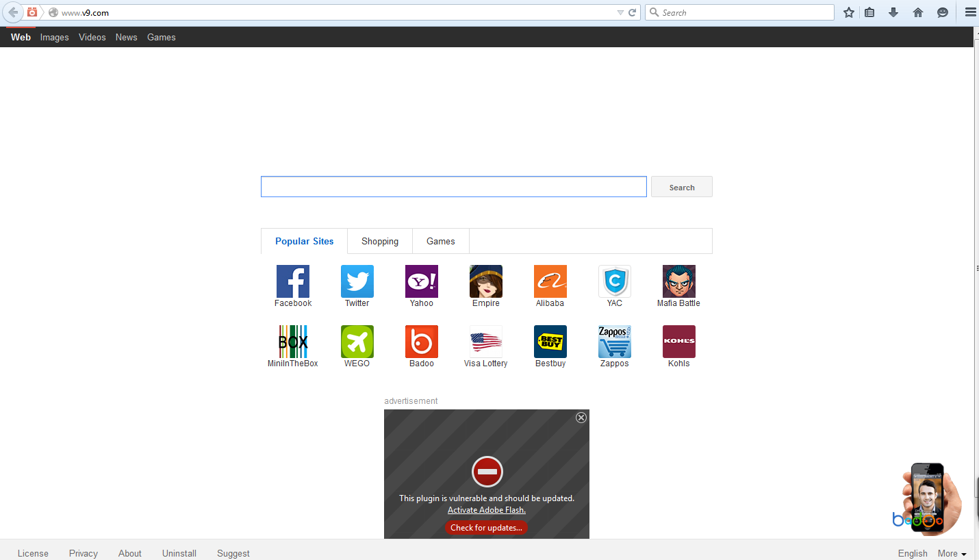This screenshot has width=979, height=560.
Task: Open the Uninstall footer link
Action: point(179,553)
